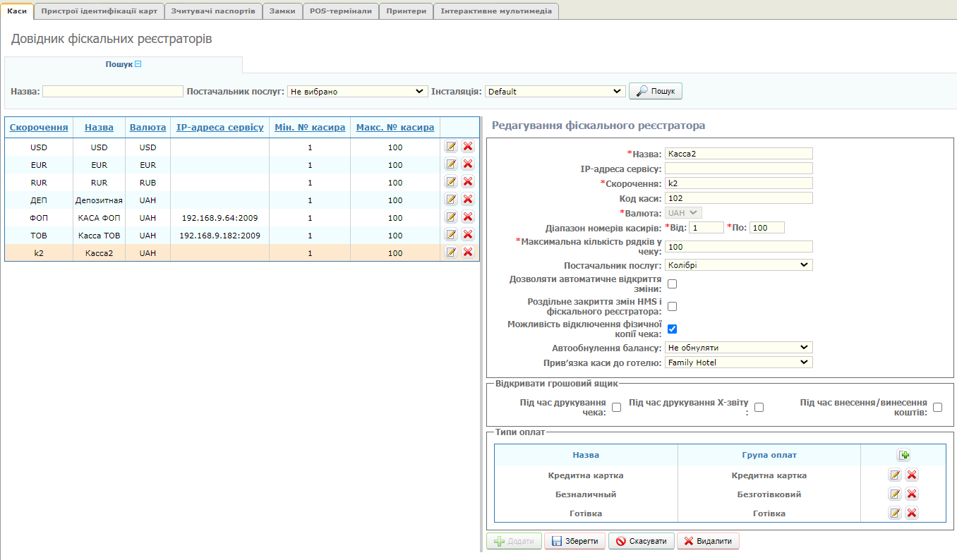The image size is (957, 560).
Task: Delete the EUR fiscal registrar row
Action: [x=467, y=164]
